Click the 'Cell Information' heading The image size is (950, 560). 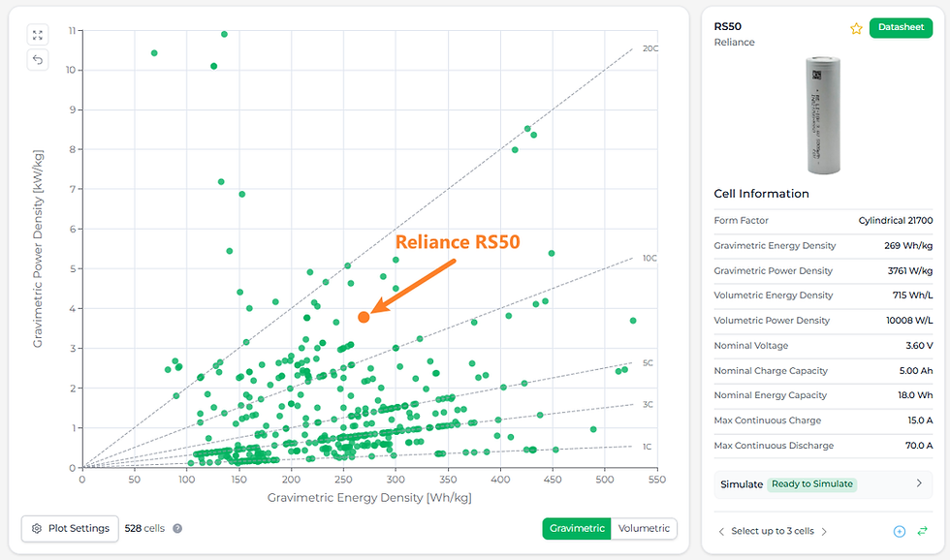pyautogui.click(x=762, y=194)
